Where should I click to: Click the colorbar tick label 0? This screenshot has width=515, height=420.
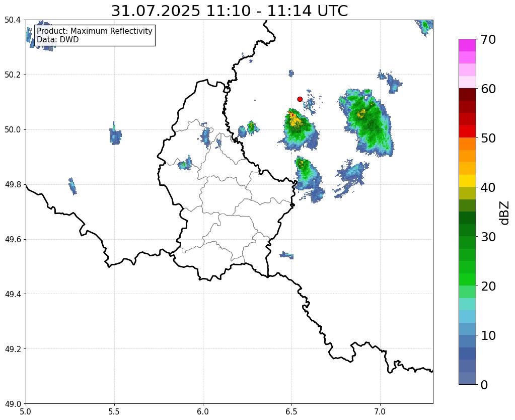[x=484, y=385]
